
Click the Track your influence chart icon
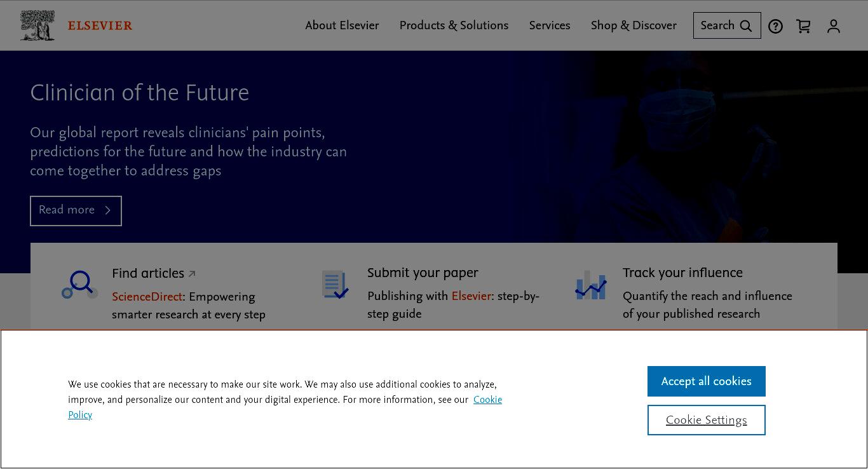(591, 285)
